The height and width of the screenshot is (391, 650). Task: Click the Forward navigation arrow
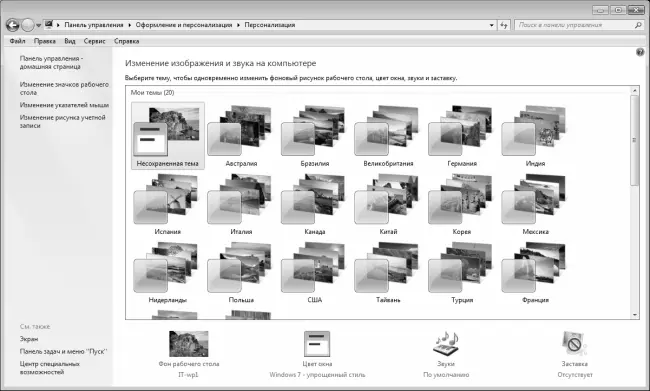click(x=27, y=25)
